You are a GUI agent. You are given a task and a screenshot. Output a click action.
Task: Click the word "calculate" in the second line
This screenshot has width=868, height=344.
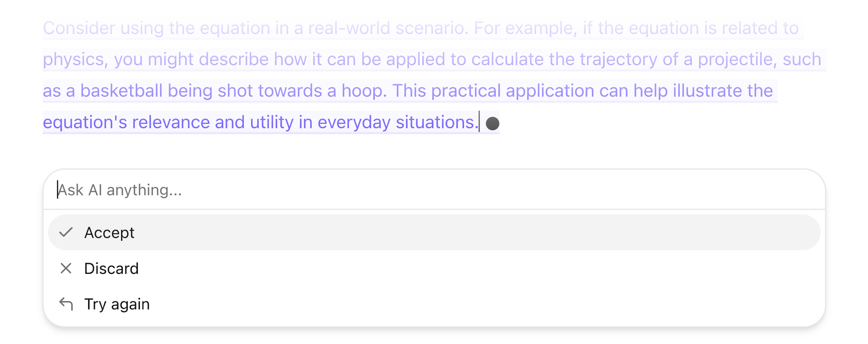pos(507,60)
